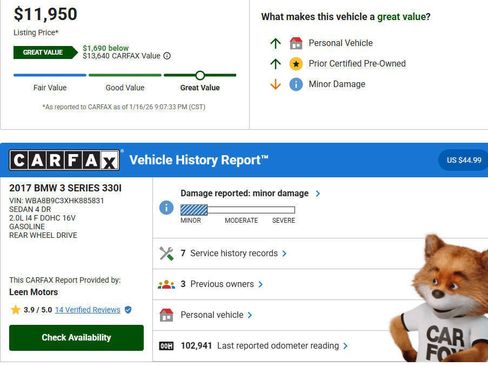Viewport: 488px width, 366px height.
Task: Click the wrench service history icon
Action: point(166,253)
